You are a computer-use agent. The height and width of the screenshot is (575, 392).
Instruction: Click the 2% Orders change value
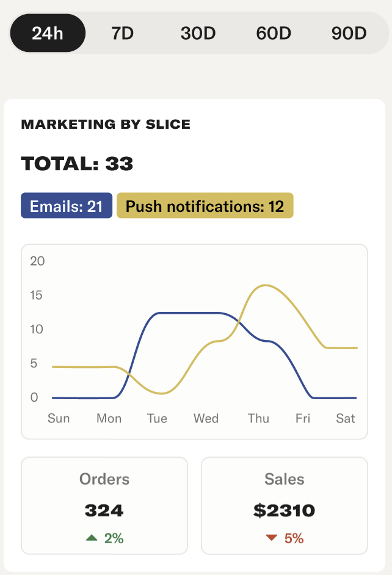pyautogui.click(x=114, y=538)
